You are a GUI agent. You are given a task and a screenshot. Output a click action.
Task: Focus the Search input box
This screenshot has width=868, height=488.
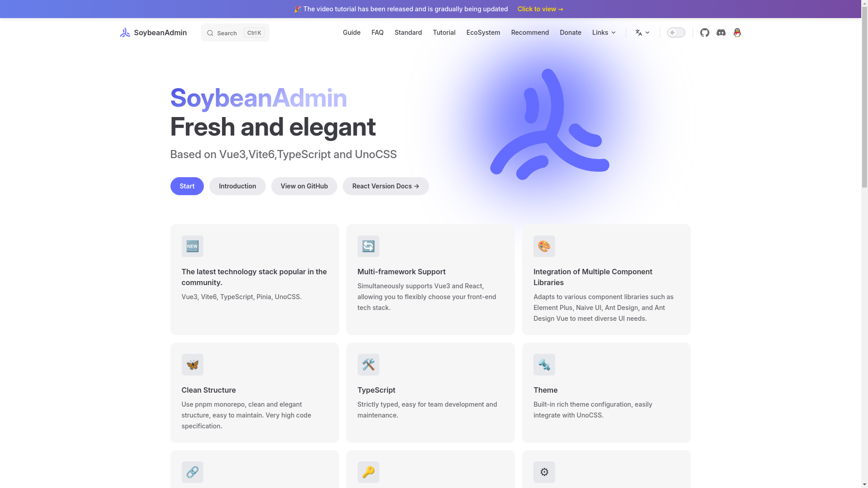tap(235, 33)
